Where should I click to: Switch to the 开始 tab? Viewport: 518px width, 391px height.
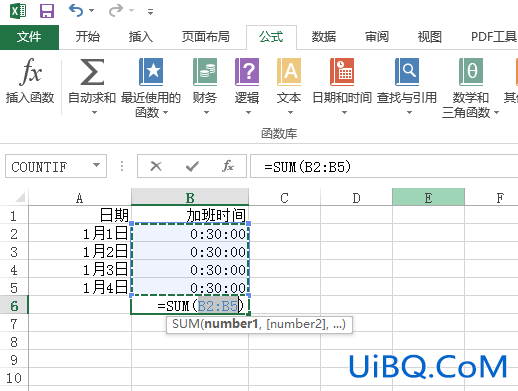88,37
